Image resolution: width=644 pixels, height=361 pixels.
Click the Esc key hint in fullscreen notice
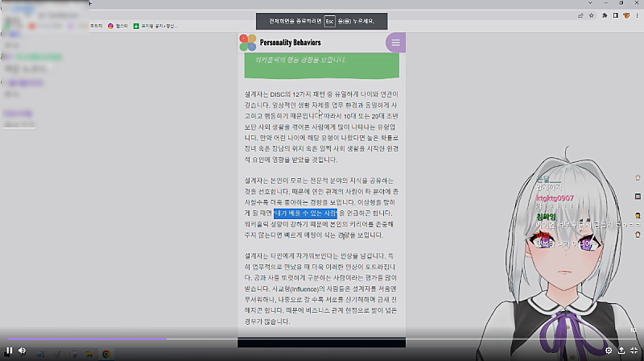click(329, 21)
